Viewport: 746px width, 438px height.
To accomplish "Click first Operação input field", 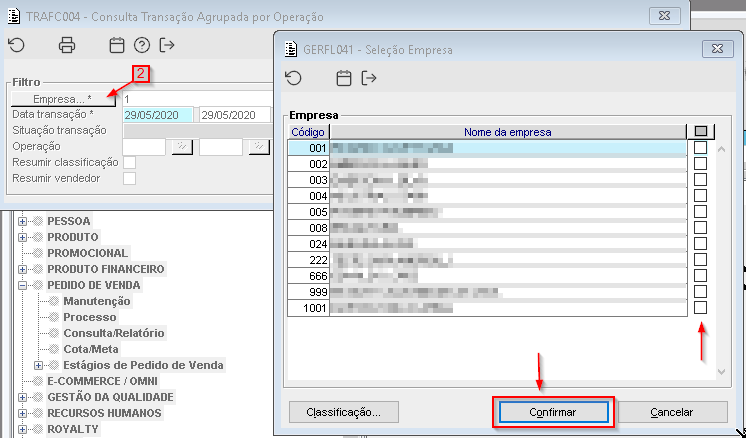I will (x=144, y=146).
